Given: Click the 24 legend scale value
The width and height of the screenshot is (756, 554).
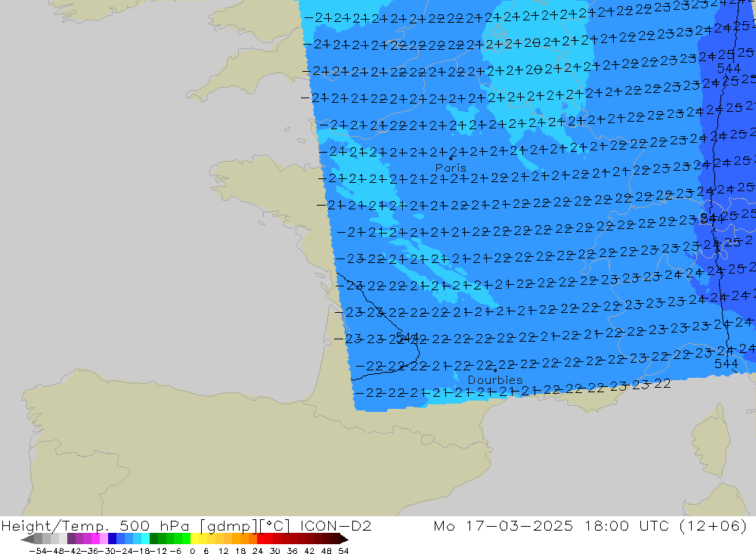Looking at the screenshot, I should (258, 551).
